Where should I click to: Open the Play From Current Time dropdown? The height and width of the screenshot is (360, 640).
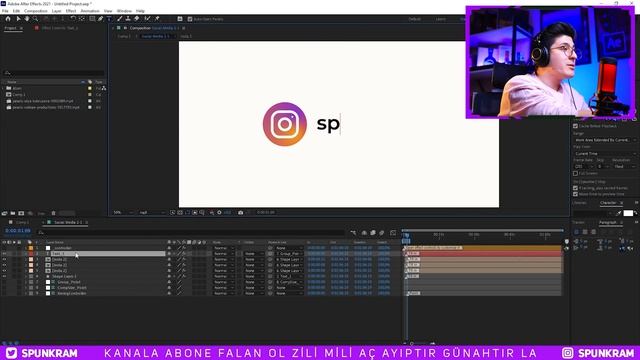coord(605,153)
